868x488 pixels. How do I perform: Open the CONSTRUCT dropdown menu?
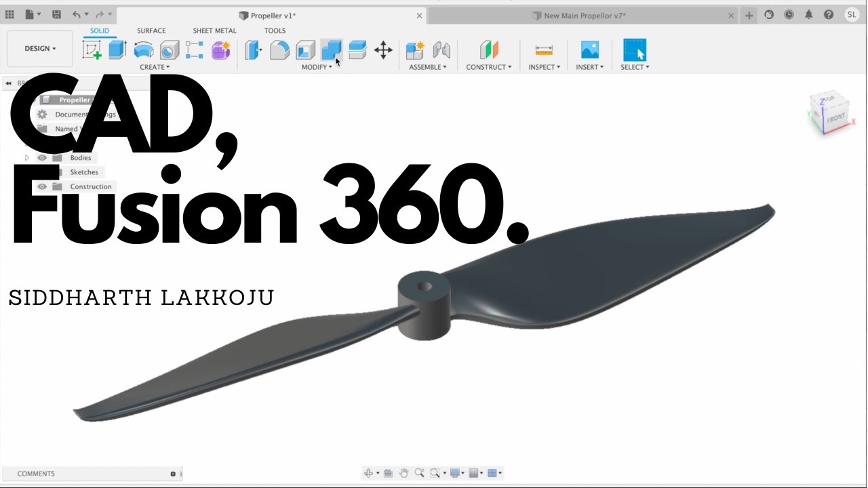(x=489, y=67)
